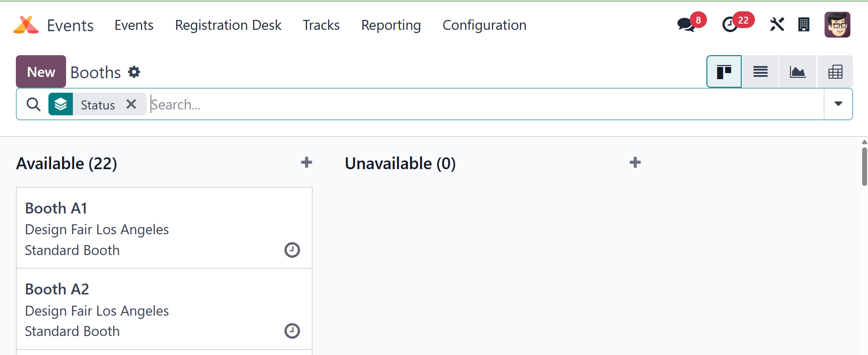This screenshot has width=868, height=355.
Task: Click the debug tools wrench icon
Action: point(777,24)
